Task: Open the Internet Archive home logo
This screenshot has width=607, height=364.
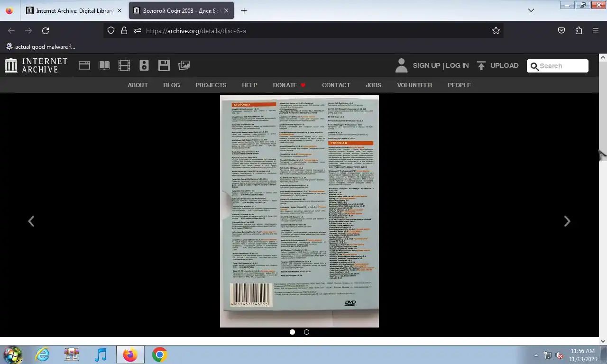Action: (x=36, y=65)
